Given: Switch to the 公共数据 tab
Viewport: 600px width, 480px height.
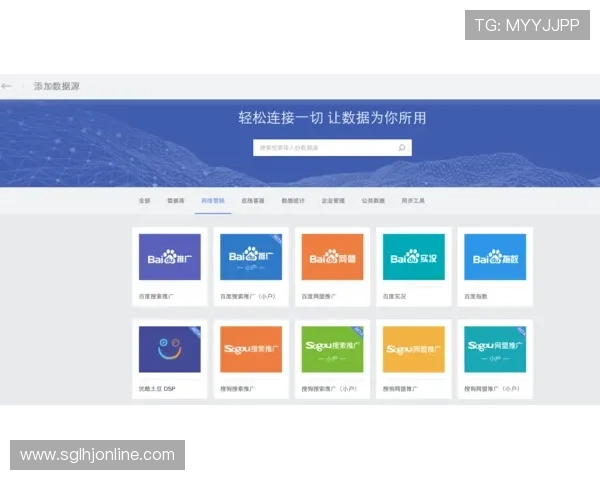Looking at the screenshot, I should [373, 201].
